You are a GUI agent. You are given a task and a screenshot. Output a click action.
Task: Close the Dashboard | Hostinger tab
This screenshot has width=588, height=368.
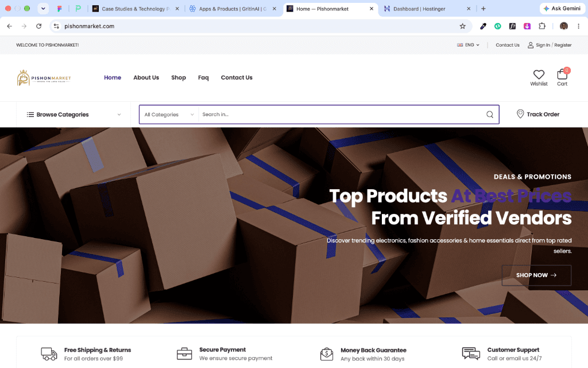click(469, 9)
